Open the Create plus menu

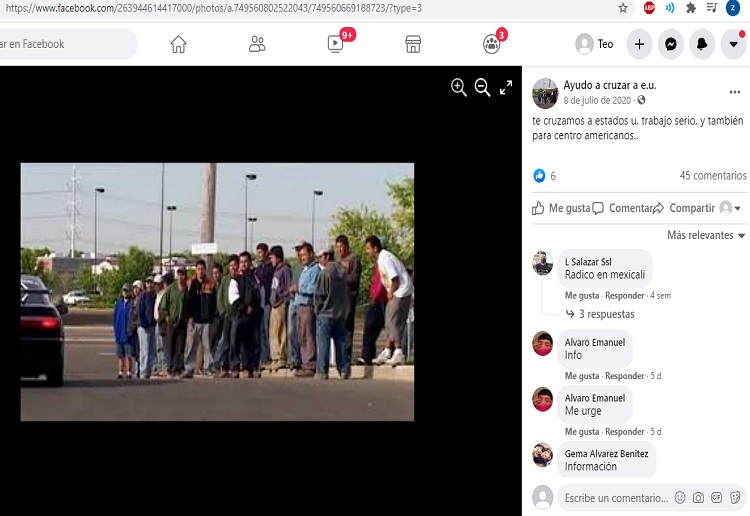click(x=640, y=44)
